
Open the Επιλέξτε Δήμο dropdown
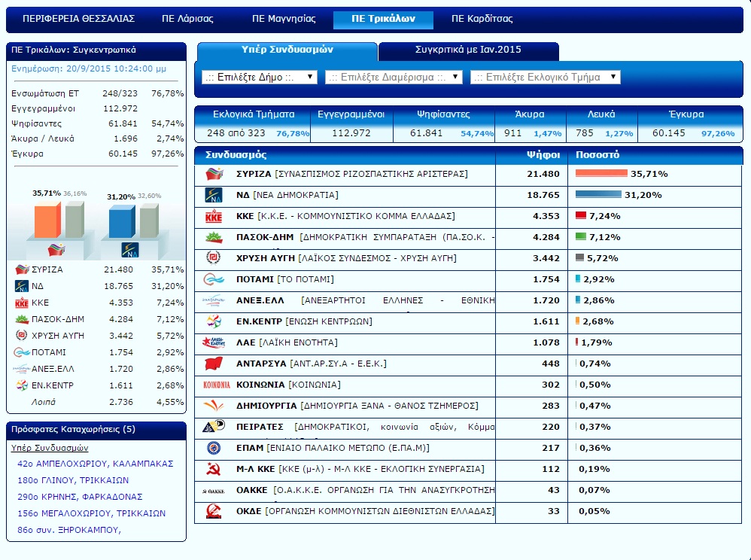coord(259,77)
